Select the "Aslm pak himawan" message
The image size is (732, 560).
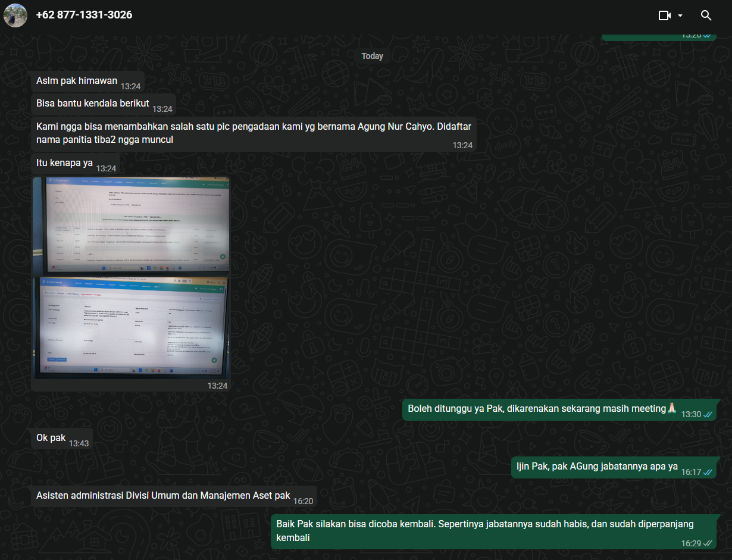(x=77, y=81)
